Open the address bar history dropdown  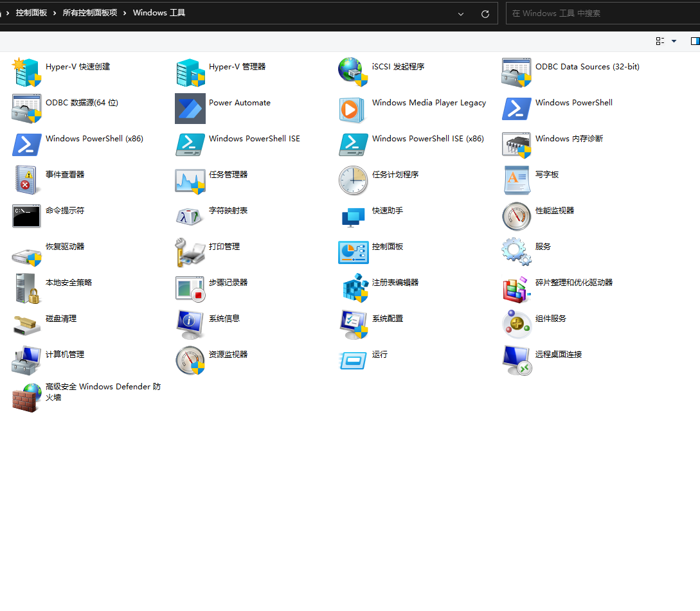(x=460, y=13)
